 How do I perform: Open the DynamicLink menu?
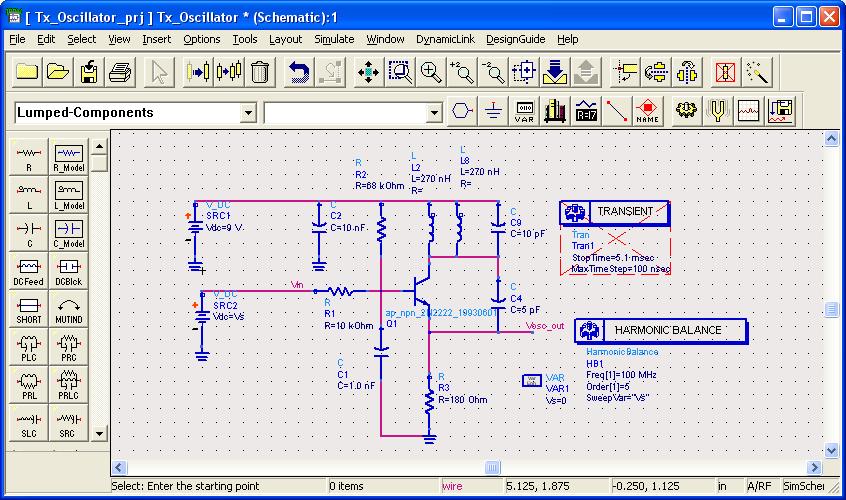pos(445,39)
